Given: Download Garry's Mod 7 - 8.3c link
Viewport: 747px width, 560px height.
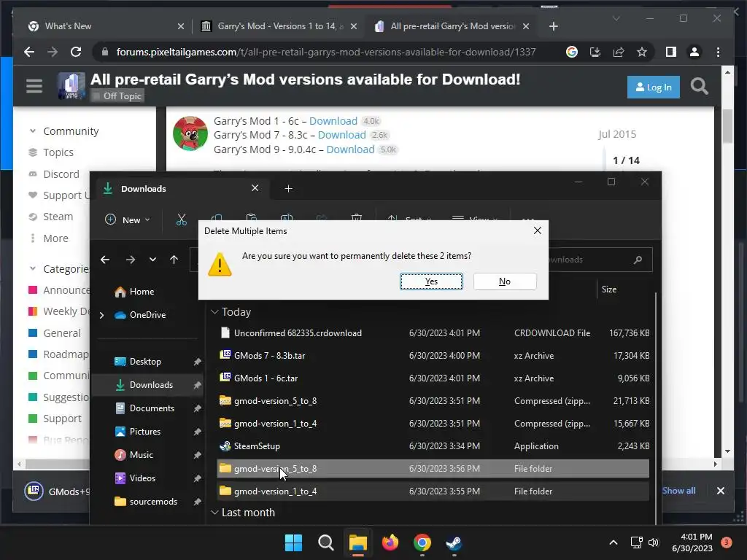Looking at the screenshot, I should 341,135.
